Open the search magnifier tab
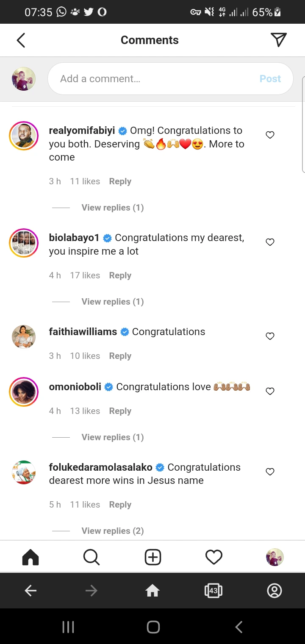This screenshot has width=305, height=644. 91,557
